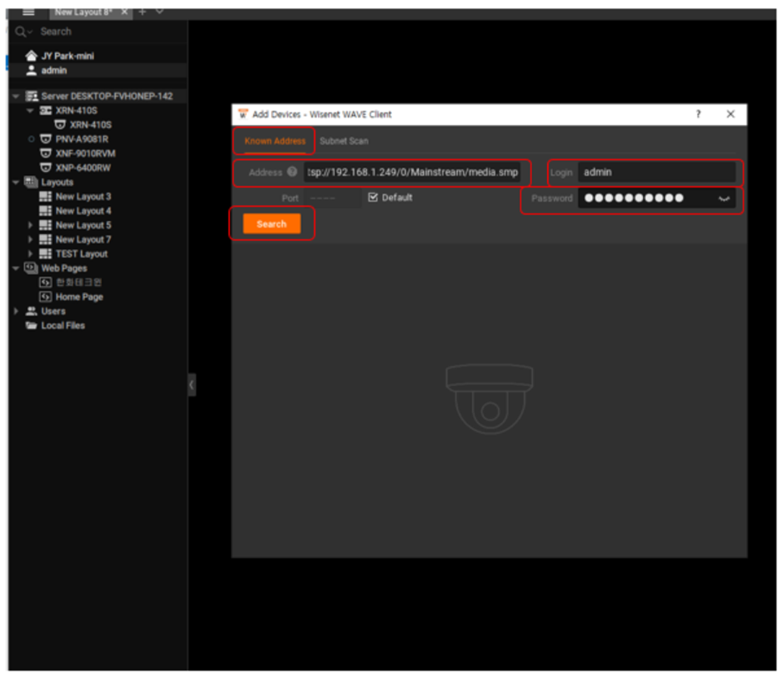Expand the Users tree node
784x679 pixels.
pyautogui.click(x=17, y=311)
